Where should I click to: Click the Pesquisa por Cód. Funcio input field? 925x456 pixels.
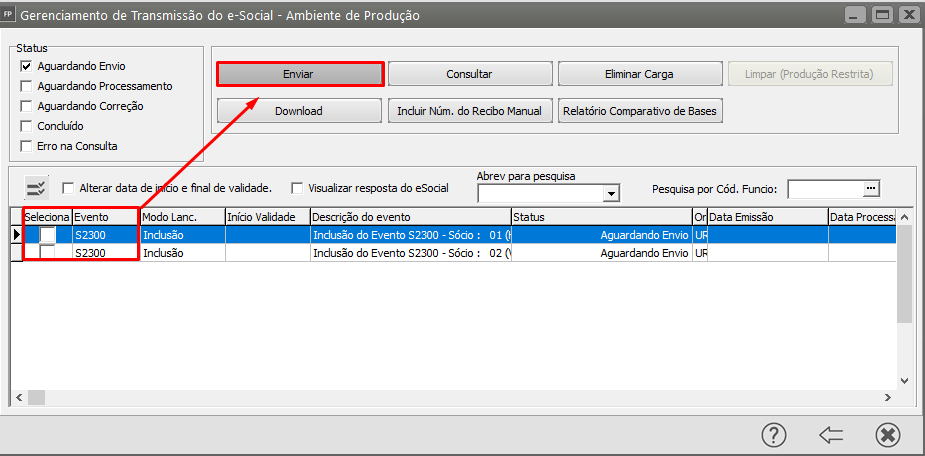coord(824,188)
